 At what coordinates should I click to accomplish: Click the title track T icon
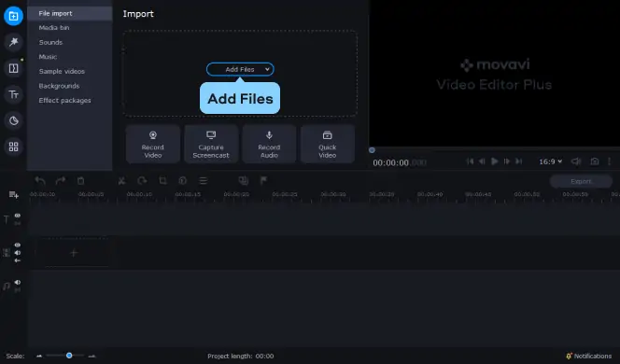pos(7,219)
